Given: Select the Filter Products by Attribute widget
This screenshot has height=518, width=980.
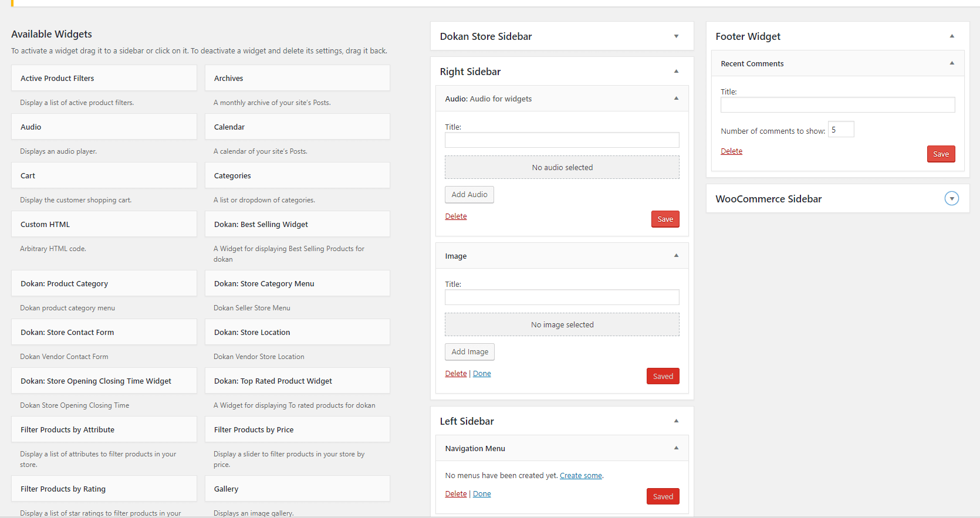Looking at the screenshot, I should [x=104, y=429].
